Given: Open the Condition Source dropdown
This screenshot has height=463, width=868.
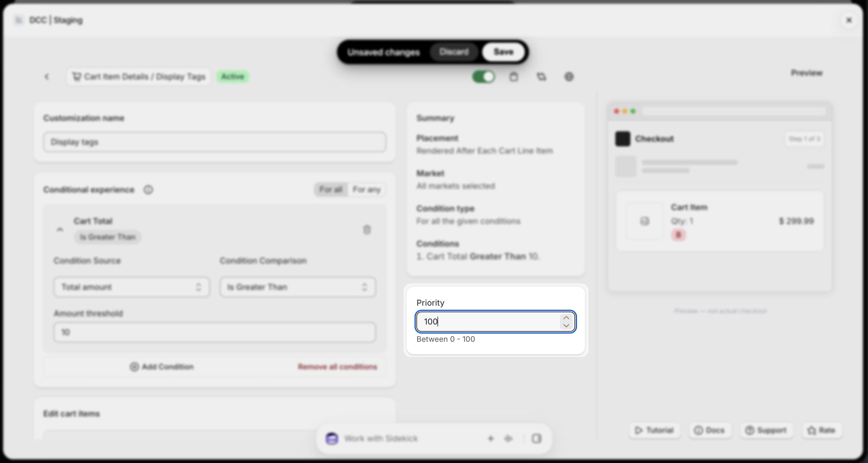Looking at the screenshot, I should pos(132,287).
